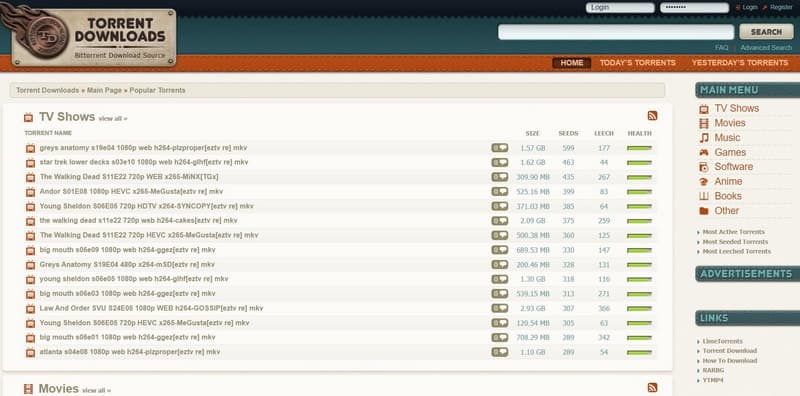The image size is (800, 396).
Task: Open Most Leeched Torrents link
Action: [737, 252]
